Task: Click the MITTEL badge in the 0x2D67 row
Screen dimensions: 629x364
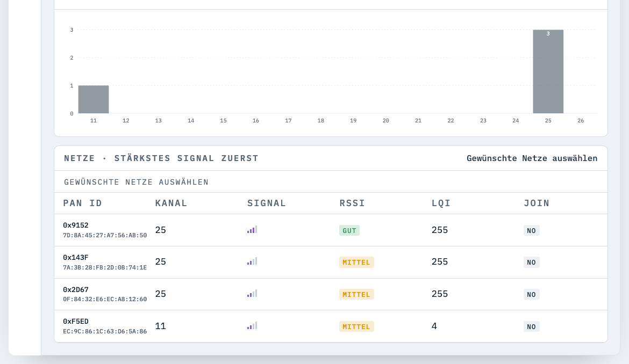Action: (356, 294)
